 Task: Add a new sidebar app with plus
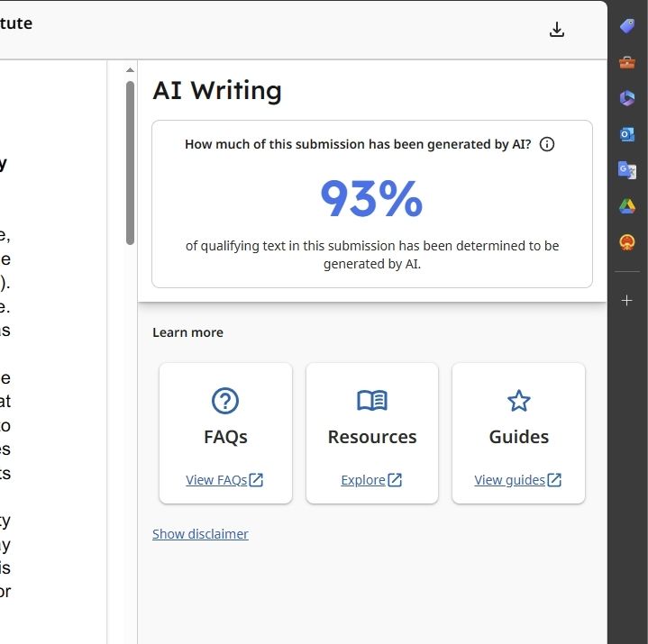627,300
